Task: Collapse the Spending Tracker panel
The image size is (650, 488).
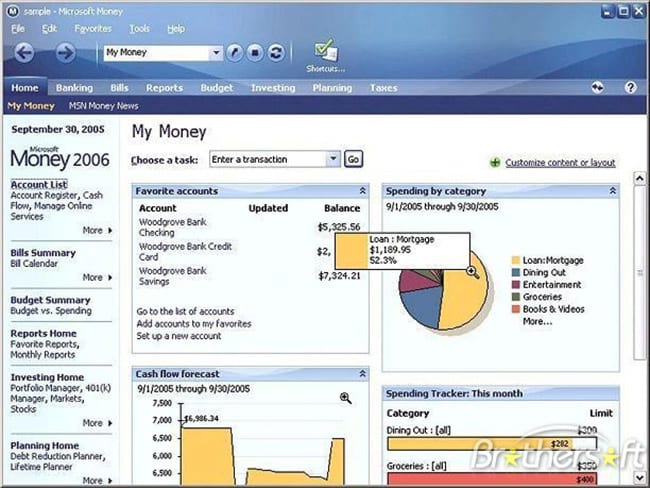Action: click(x=612, y=394)
